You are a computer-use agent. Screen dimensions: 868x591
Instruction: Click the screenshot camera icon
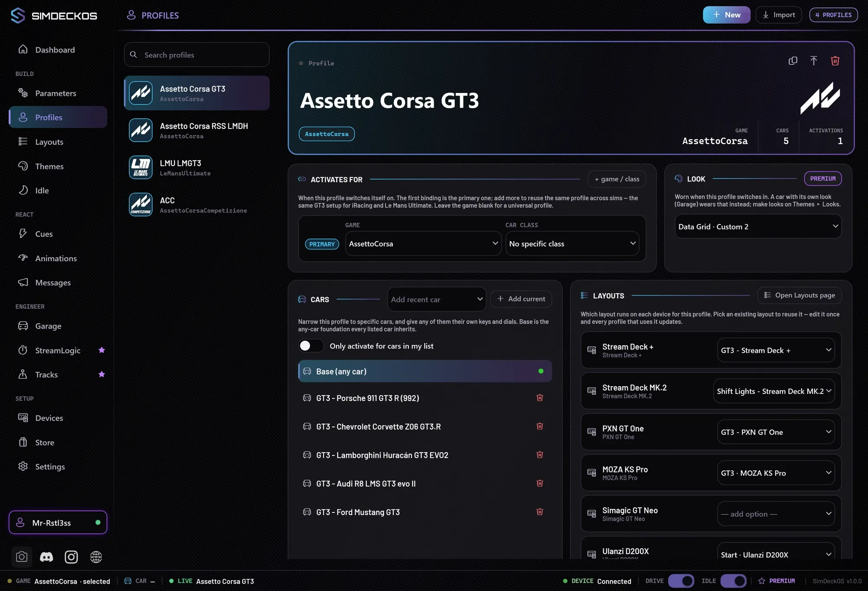pyautogui.click(x=21, y=557)
